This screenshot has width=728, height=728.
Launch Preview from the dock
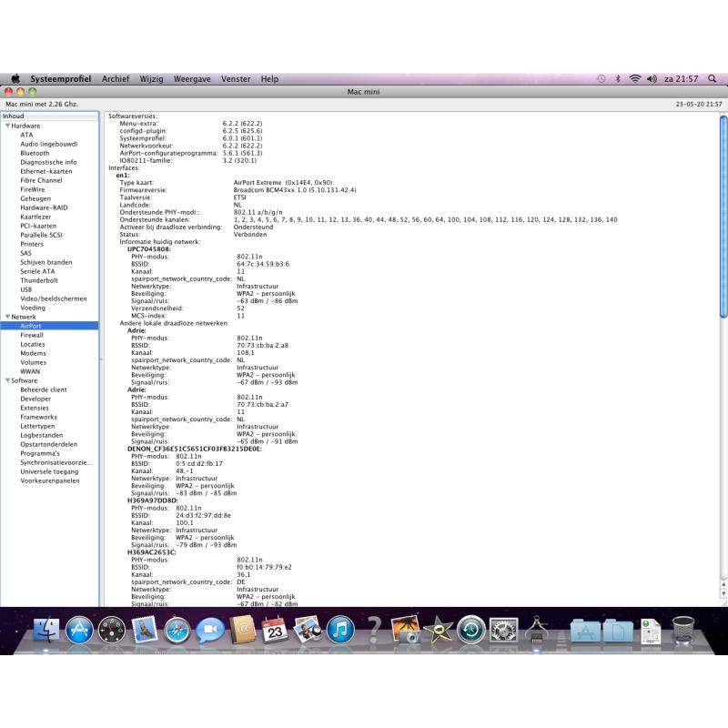[308, 630]
